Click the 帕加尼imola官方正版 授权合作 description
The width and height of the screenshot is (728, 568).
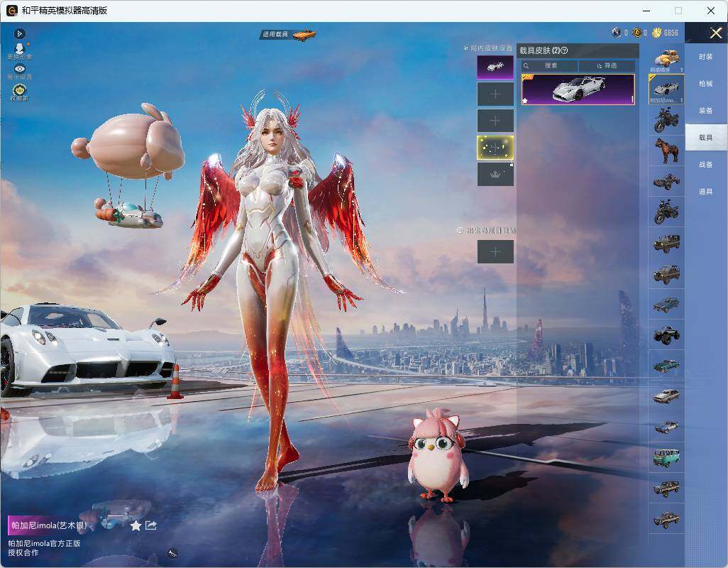click(x=44, y=548)
